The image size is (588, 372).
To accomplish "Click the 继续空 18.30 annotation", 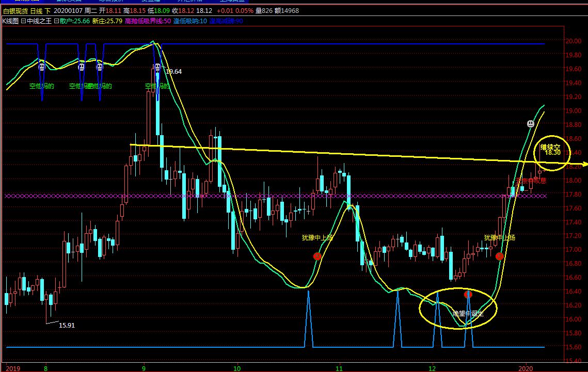I will [550, 150].
